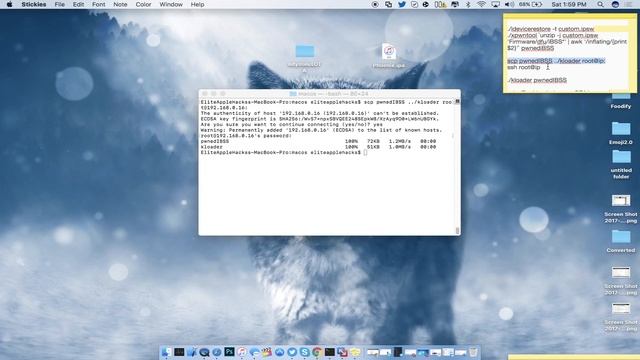Select the Converted desktop folder
This screenshot has width=640, height=360.
tap(621, 241)
